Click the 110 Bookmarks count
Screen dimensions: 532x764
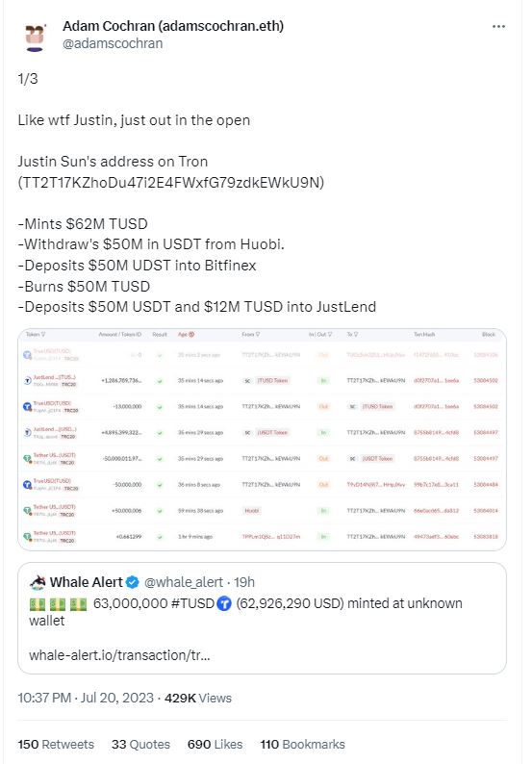click(x=302, y=744)
